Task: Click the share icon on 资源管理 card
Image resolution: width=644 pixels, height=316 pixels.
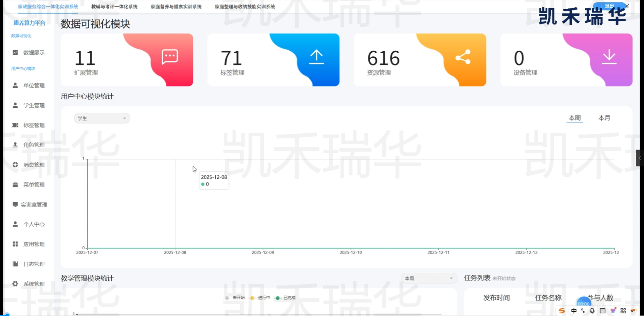Action: pos(463,57)
